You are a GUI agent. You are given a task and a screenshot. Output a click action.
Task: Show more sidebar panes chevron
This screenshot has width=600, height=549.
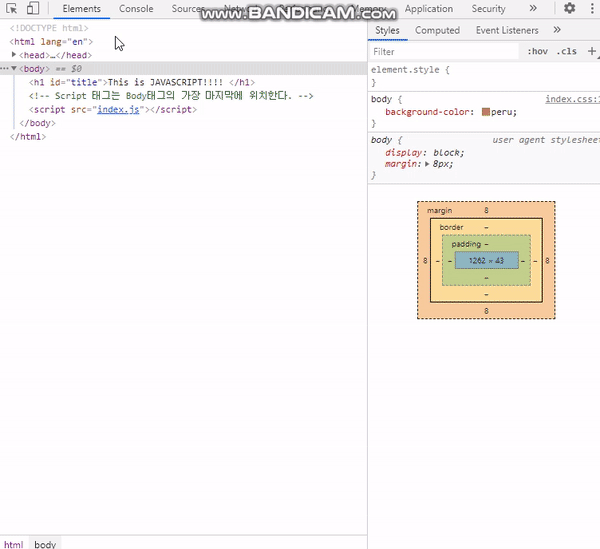[x=557, y=30]
